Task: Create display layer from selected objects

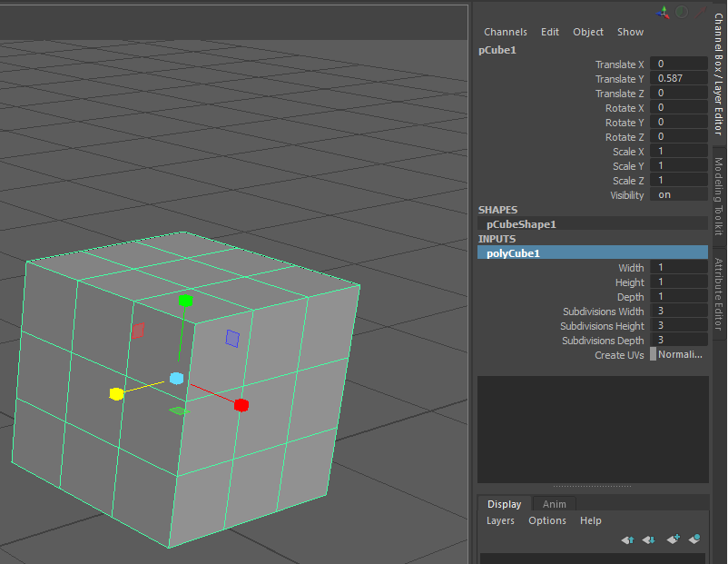Action: point(694,539)
